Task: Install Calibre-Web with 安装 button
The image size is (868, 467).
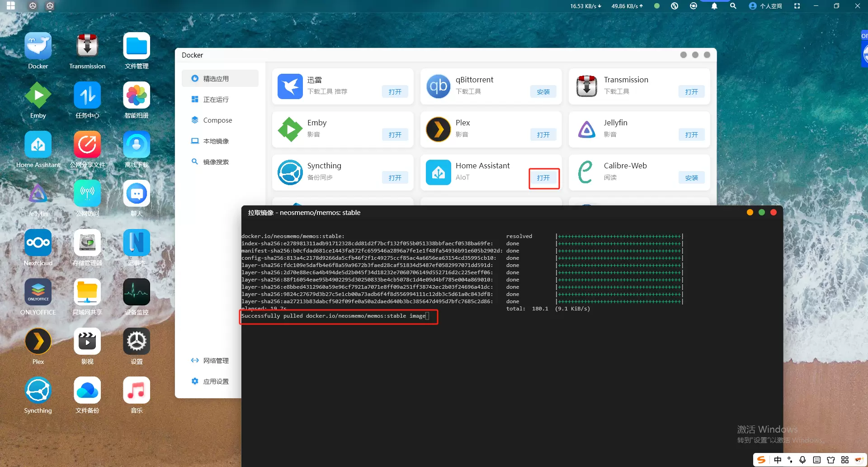Action: tap(691, 178)
